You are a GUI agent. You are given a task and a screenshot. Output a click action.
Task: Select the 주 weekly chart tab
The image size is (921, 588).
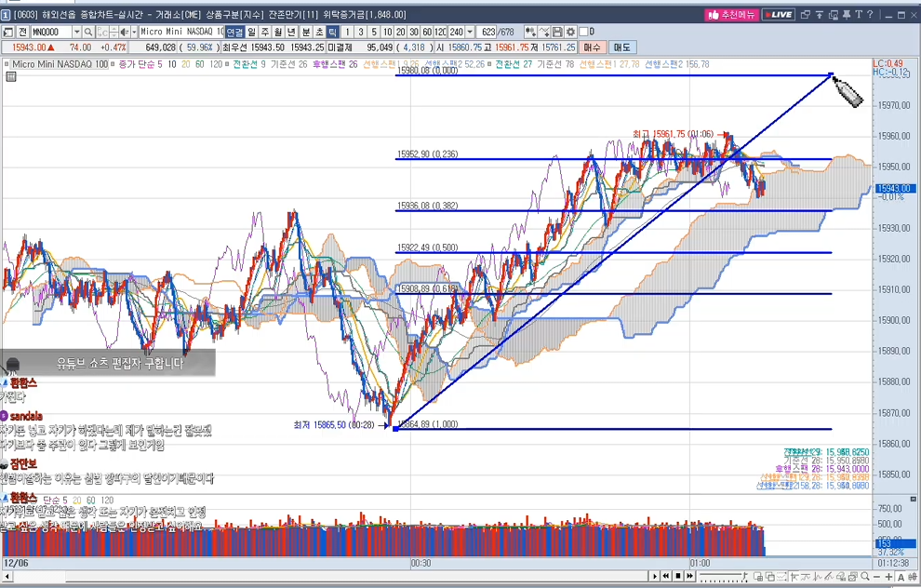265,32
